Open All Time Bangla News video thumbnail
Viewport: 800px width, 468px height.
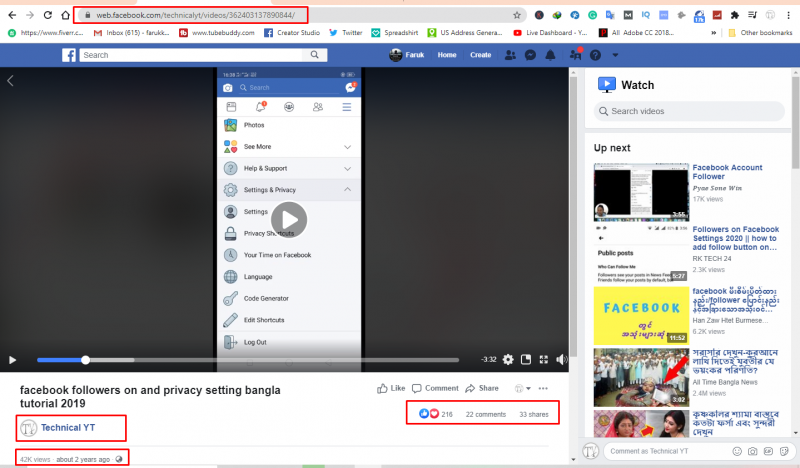[x=641, y=377]
